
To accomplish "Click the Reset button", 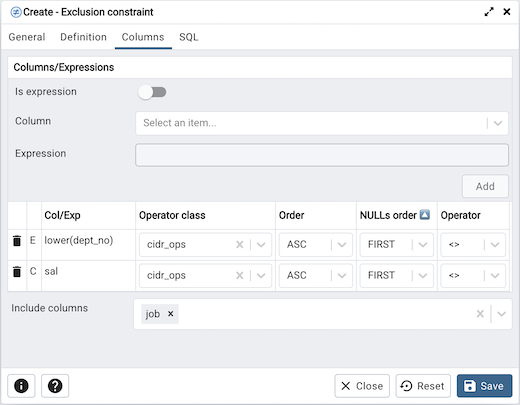I will 423,386.
